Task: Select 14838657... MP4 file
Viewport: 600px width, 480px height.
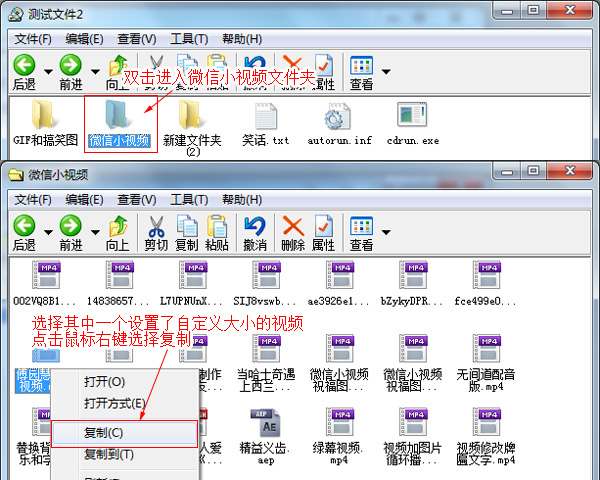Action: point(119,283)
